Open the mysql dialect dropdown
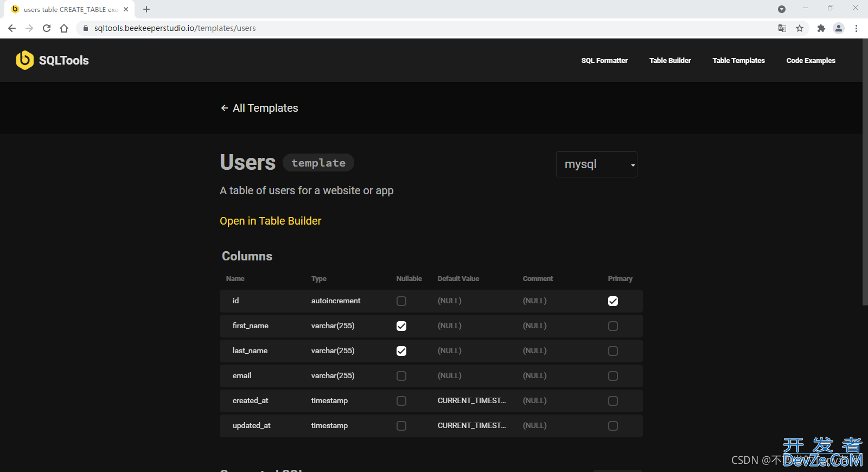The width and height of the screenshot is (868, 472). pyautogui.click(x=597, y=164)
